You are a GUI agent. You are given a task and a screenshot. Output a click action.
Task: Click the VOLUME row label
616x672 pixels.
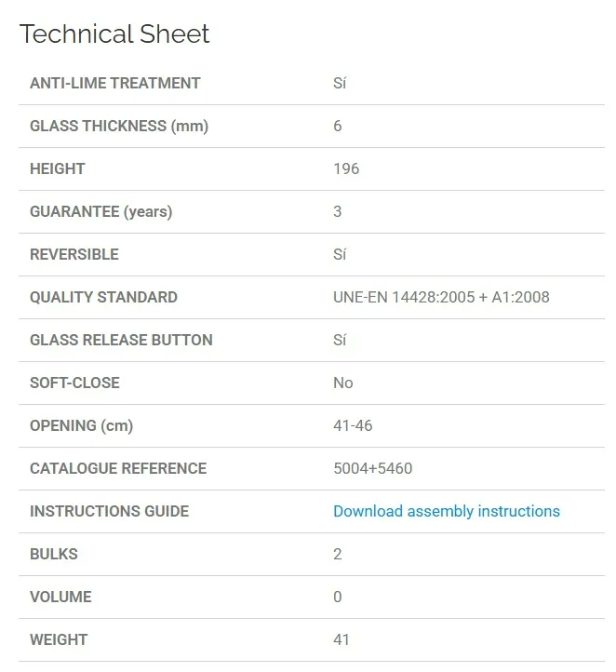click(60, 597)
